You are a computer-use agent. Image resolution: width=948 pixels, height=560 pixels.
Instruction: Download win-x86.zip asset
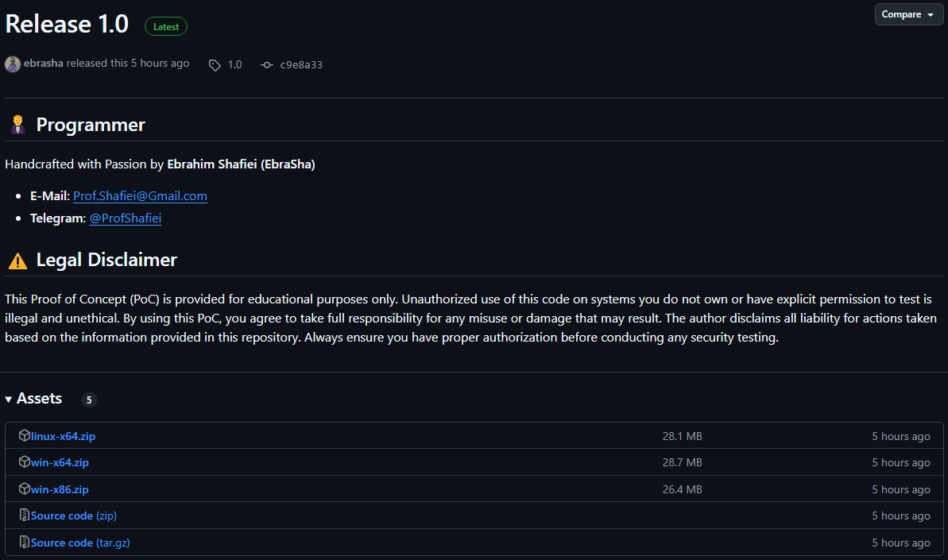[x=60, y=489]
